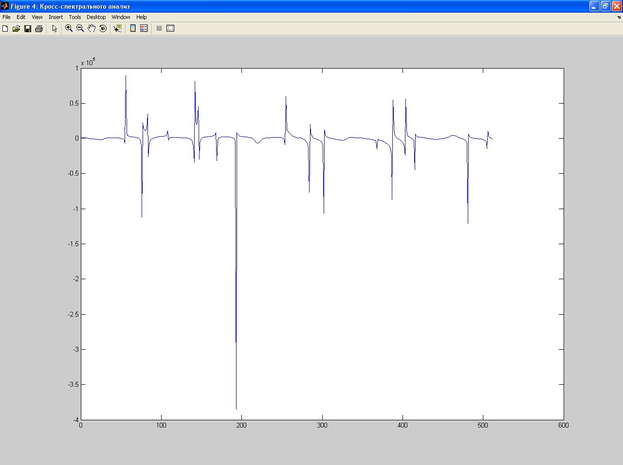623x465 pixels.
Task: Open the File menu
Action: coord(6,17)
